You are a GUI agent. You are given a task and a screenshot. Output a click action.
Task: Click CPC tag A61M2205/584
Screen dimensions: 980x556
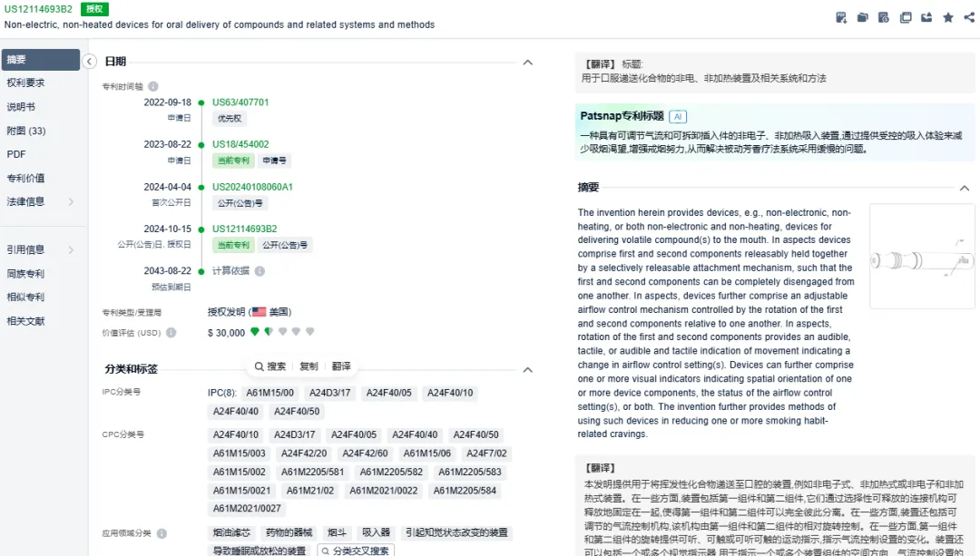[465, 491]
